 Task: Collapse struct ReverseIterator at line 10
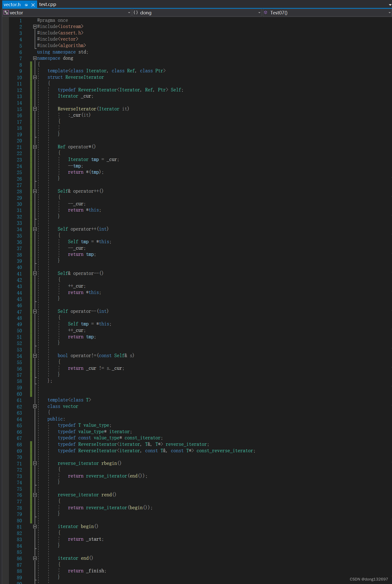coord(35,77)
